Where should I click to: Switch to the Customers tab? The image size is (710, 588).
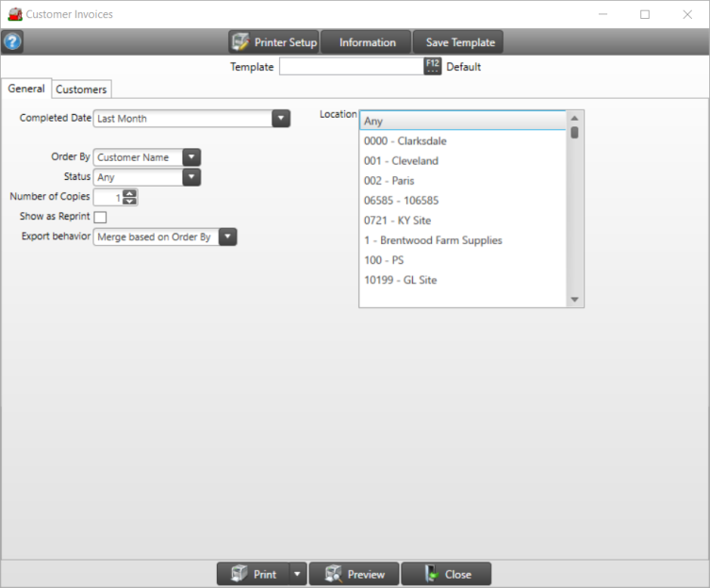coord(81,90)
